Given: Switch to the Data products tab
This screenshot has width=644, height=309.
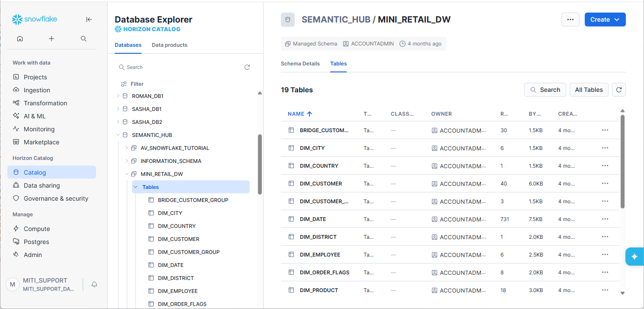Looking at the screenshot, I should tap(169, 45).
